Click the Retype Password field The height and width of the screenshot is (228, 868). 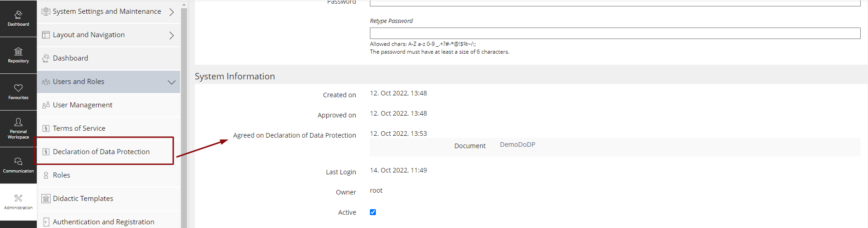(615, 33)
